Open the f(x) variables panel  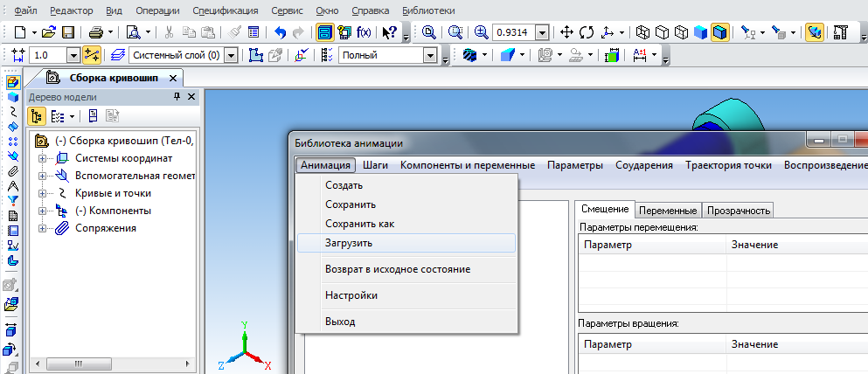pos(363,32)
